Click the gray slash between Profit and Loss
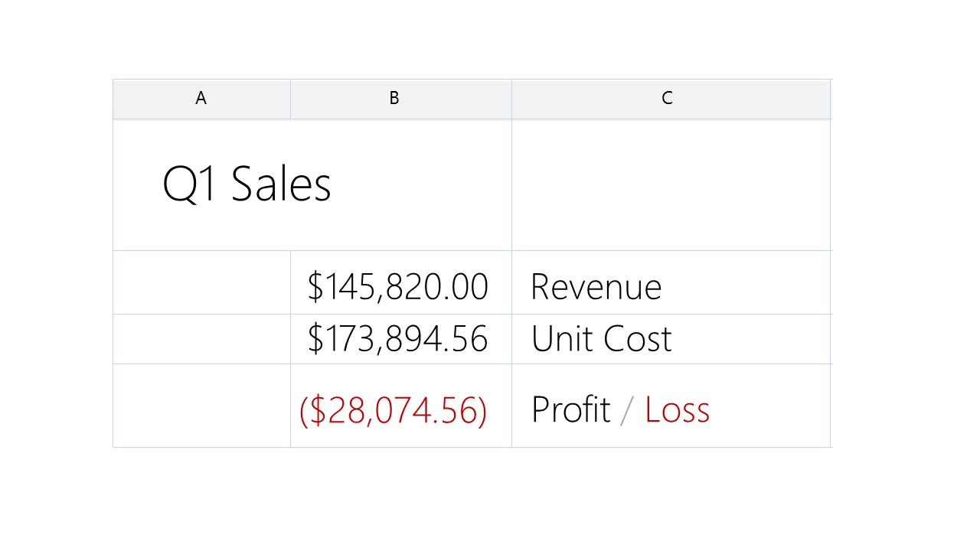The image size is (980, 551). coord(627,411)
